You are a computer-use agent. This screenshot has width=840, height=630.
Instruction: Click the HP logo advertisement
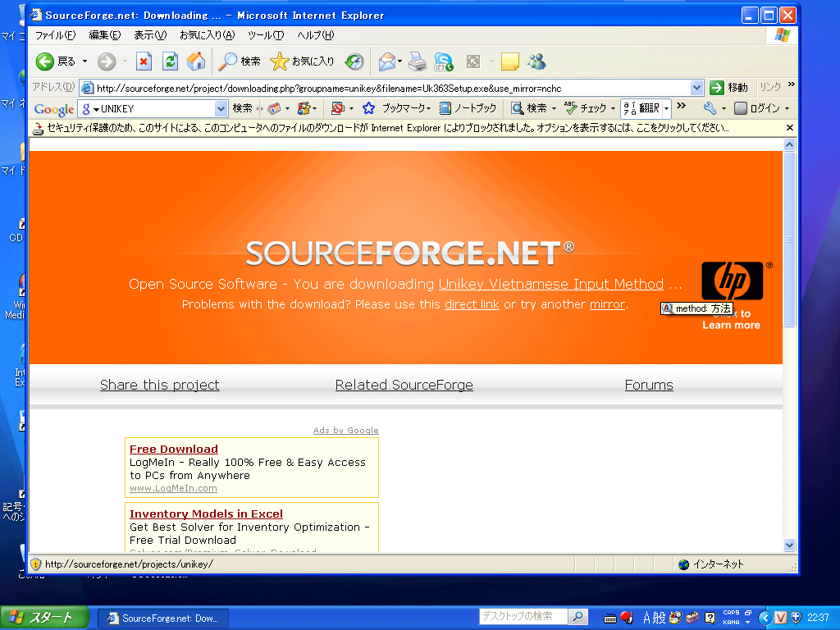click(x=733, y=281)
